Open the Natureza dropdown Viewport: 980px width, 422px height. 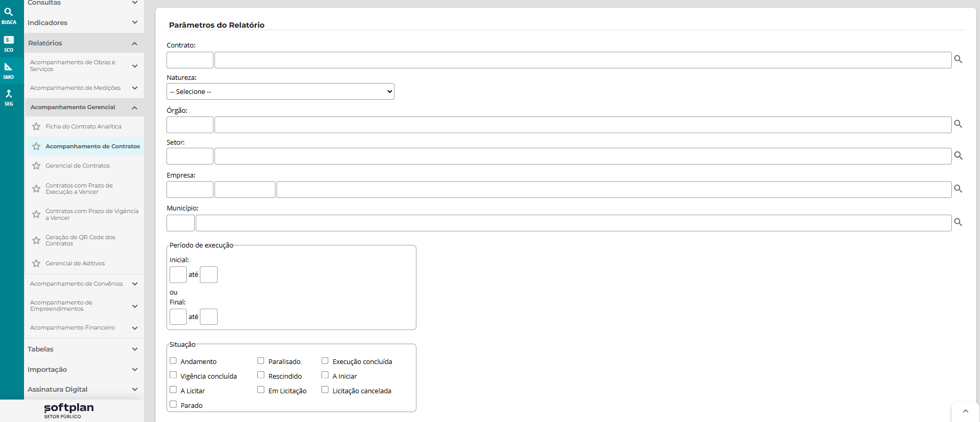280,91
